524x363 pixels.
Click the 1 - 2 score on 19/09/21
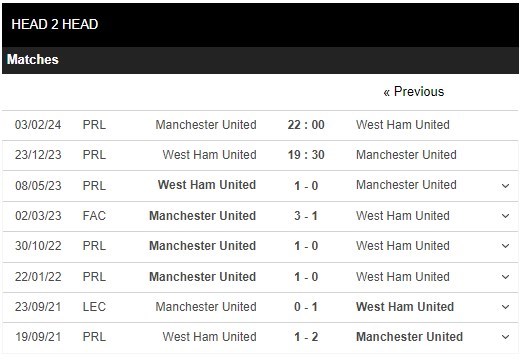tap(306, 337)
